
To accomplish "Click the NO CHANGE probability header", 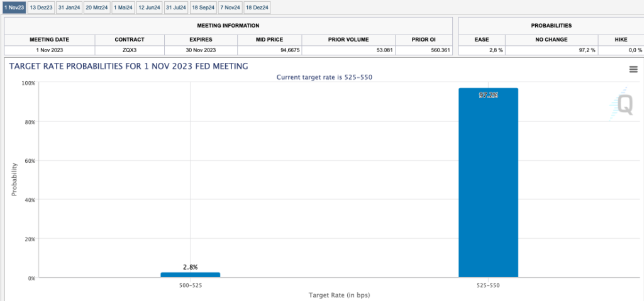I will coord(553,40).
